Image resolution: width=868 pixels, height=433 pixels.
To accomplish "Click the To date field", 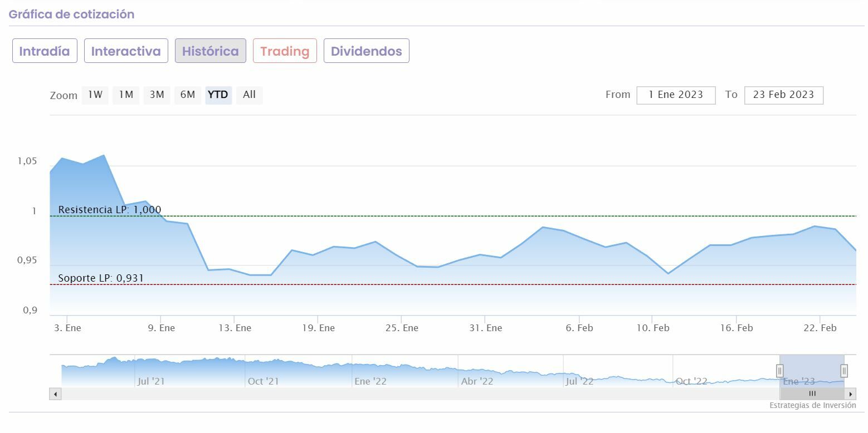I will [x=783, y=95].
